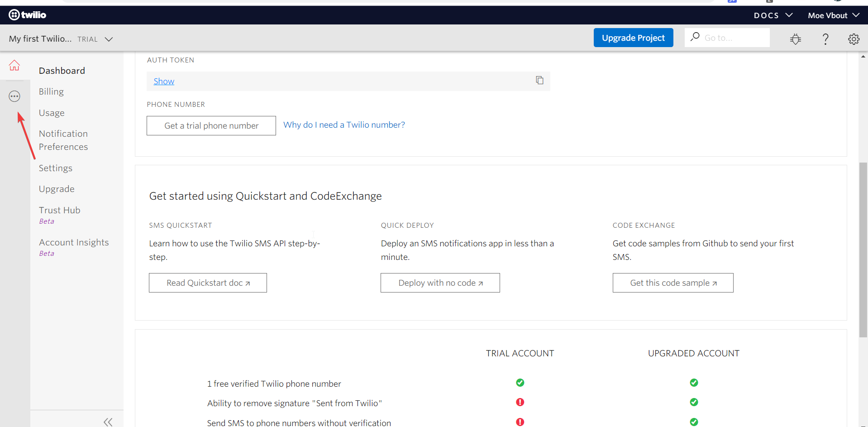Click the SMS QUICKSTART label
Viewport: 868px width, 427px height.
[x=181, y=225]
